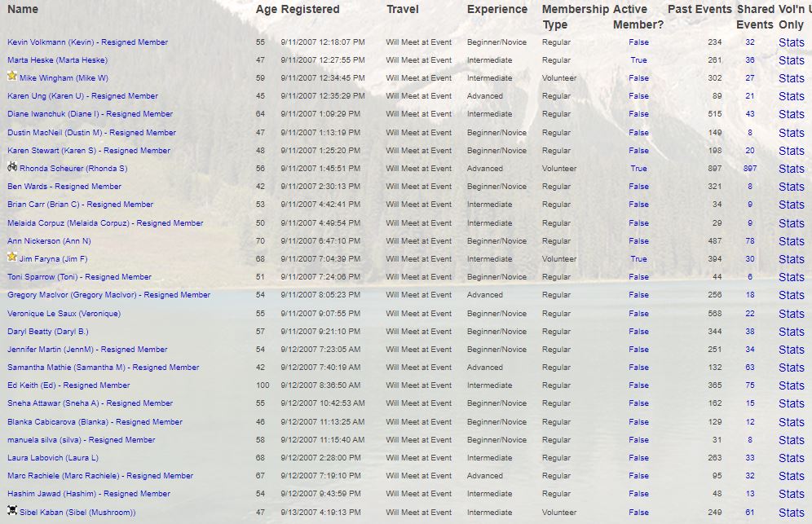Viewport: 812px width, 524px height.
Task: Click the Experience column header
Action: (497, 9)
